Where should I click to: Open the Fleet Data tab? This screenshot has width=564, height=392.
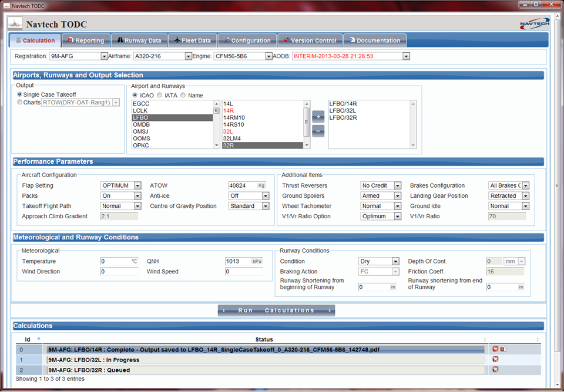click(x=192, y=40)
